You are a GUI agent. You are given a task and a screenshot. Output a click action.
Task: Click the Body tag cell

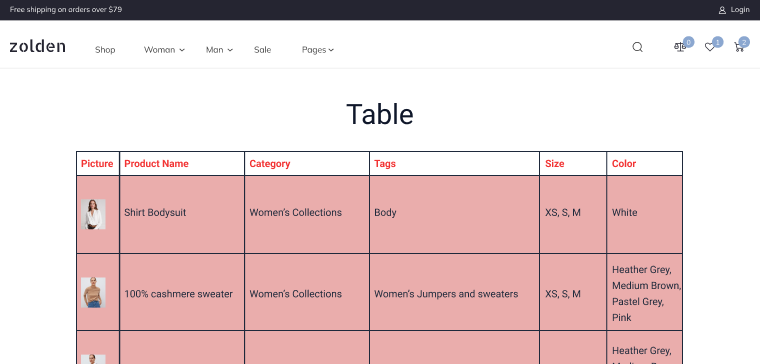coord(454,214)
